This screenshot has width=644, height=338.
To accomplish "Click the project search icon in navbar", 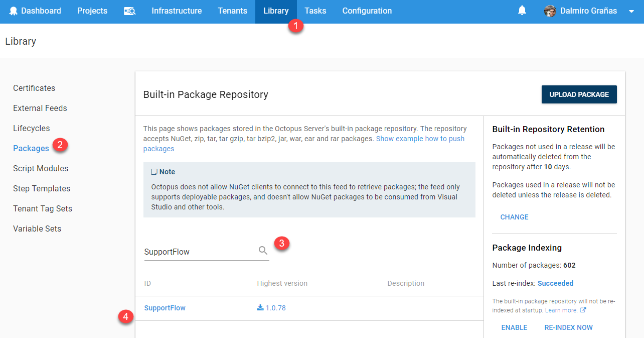I will [129, 11].
